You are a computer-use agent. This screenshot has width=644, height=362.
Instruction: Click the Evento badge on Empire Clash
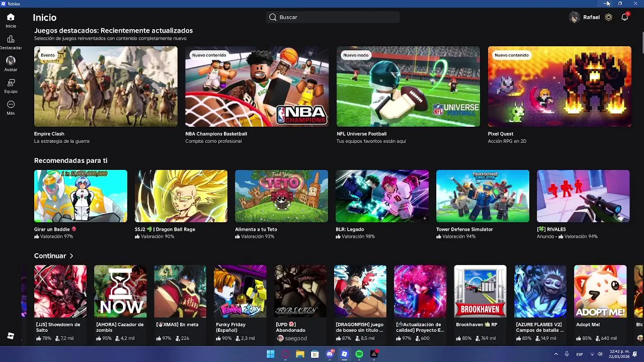coord(48,55)
